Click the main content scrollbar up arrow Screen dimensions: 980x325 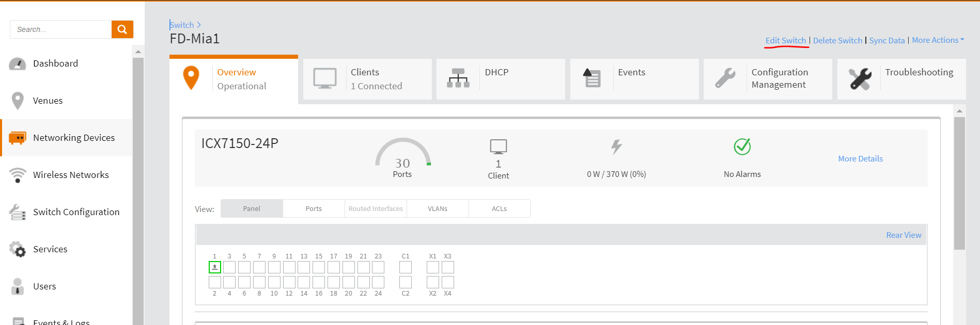[x=959, y=111]
